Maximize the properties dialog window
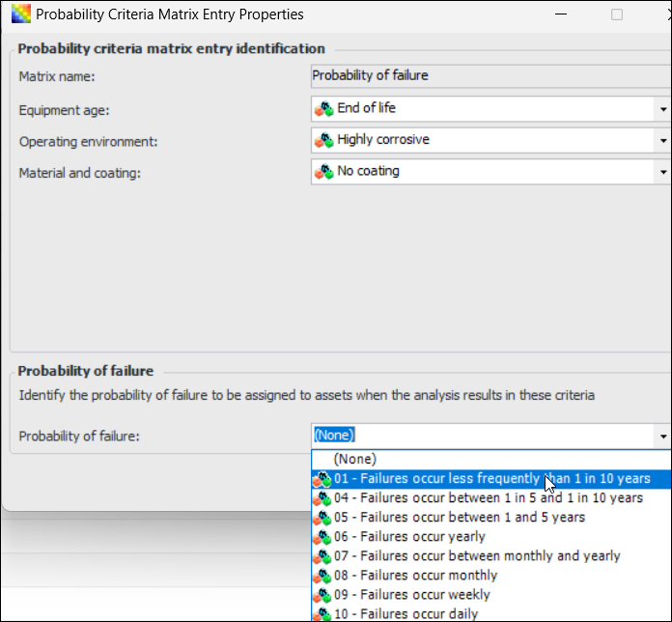The width and height of the screenshot is (672, 622). point(617,14)
